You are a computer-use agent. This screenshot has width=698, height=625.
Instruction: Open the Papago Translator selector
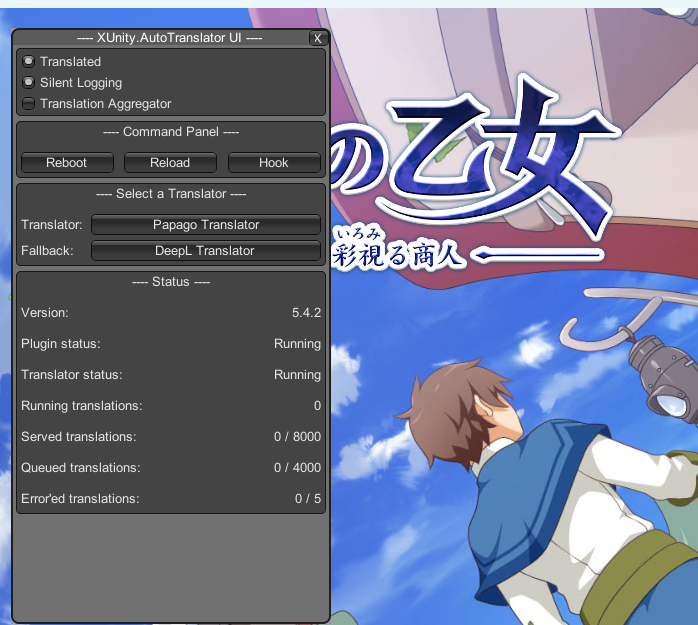(206, 224)
